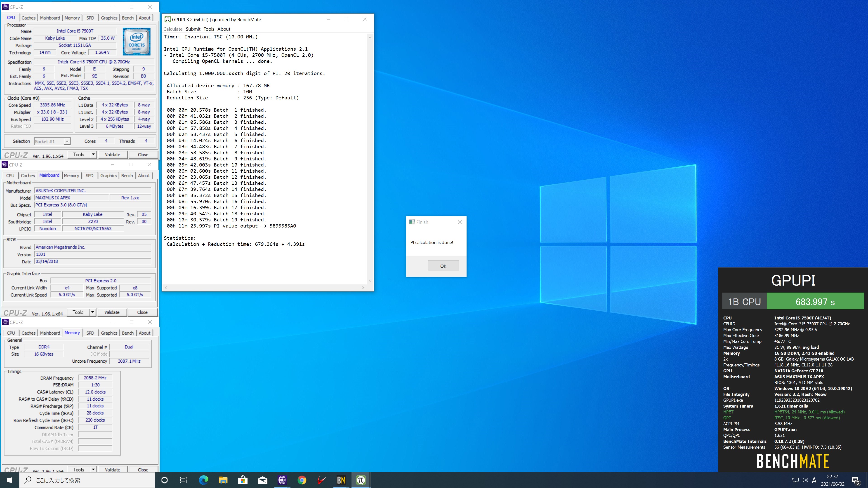Screen dimensions: 868x488
Task: Click NVIDIA GeForce GT 710 in BenchMate panel
Action: coord(799,371)
